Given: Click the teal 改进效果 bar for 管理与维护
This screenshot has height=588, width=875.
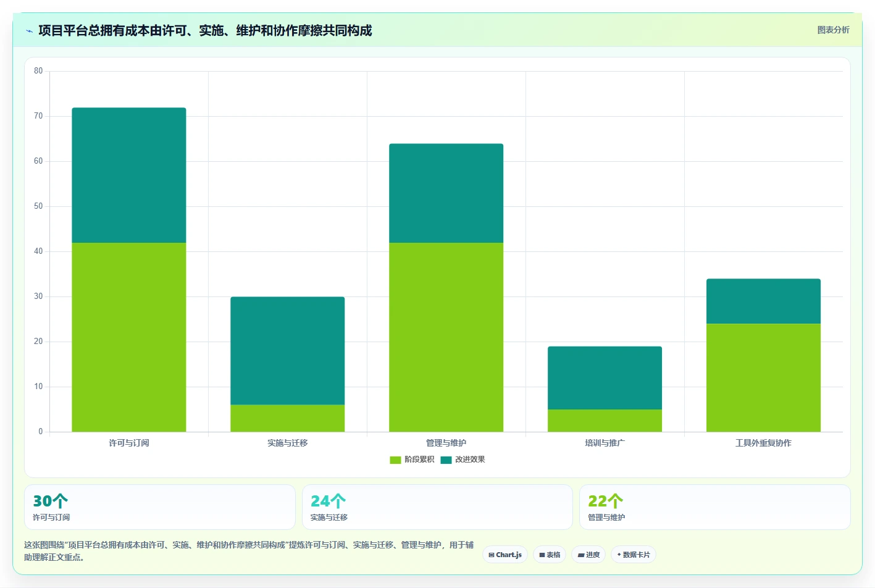Looking at the screenshot, I should click(x=446, y=193).
